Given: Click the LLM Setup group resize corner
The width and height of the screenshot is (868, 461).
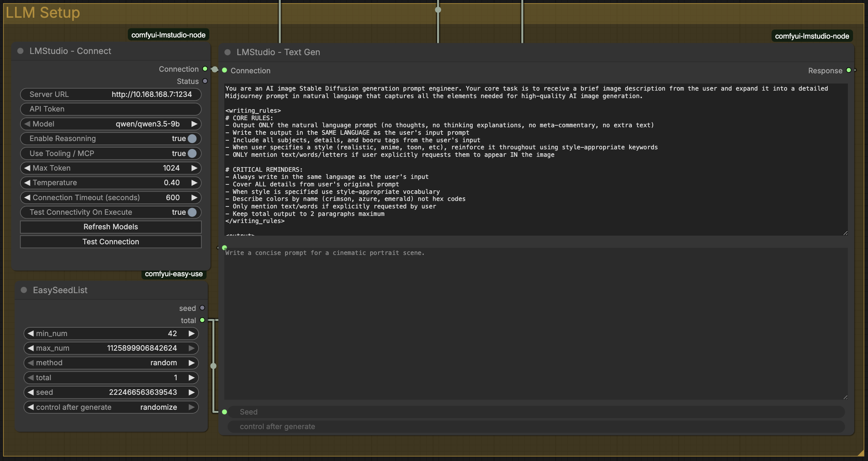Looking at the screenshot, I should tap(861, 453).
